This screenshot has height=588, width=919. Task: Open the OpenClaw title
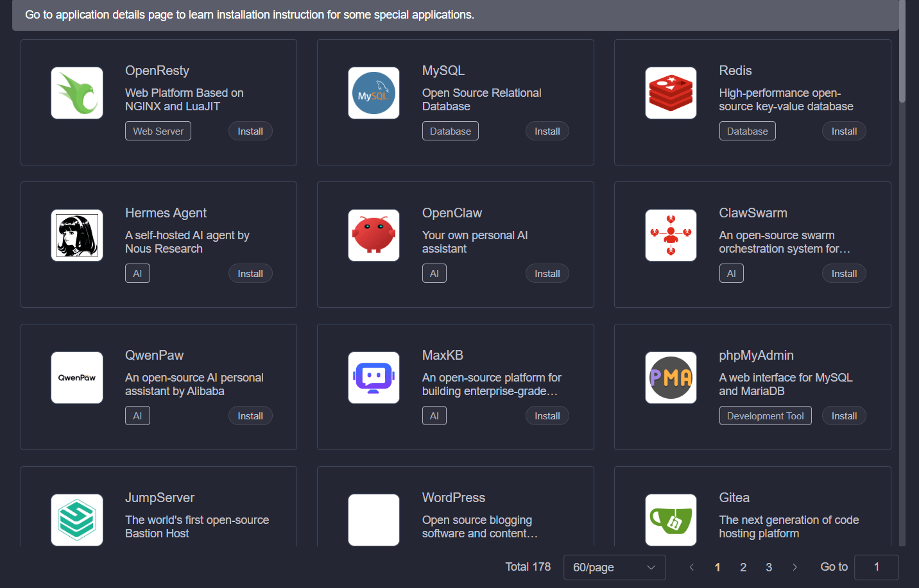tap(452, 213)
